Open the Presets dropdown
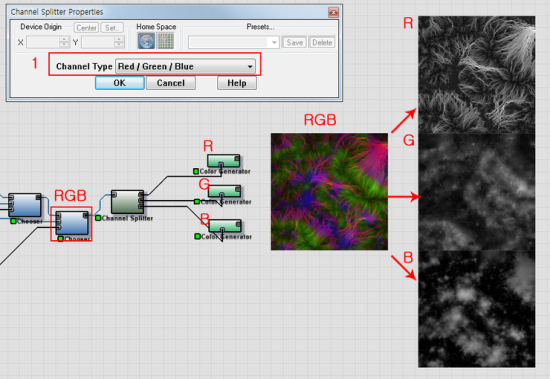This screenshot has width=550, height=379. click(x=234, y=42)
